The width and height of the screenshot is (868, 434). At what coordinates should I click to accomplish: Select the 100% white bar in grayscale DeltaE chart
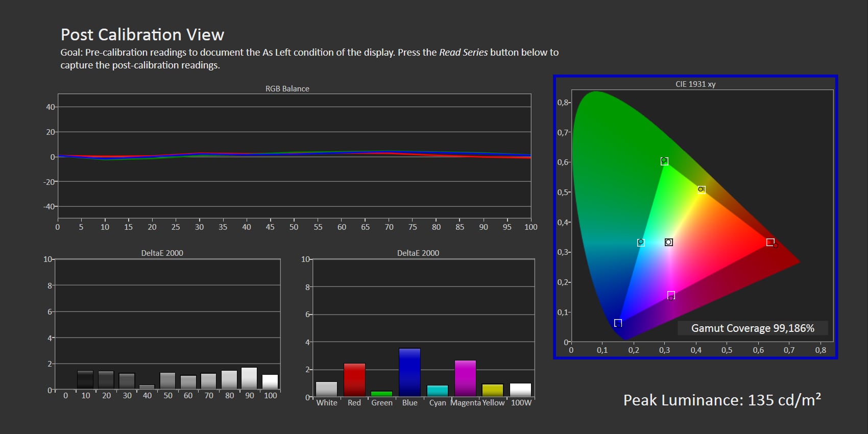click(270, 381)
